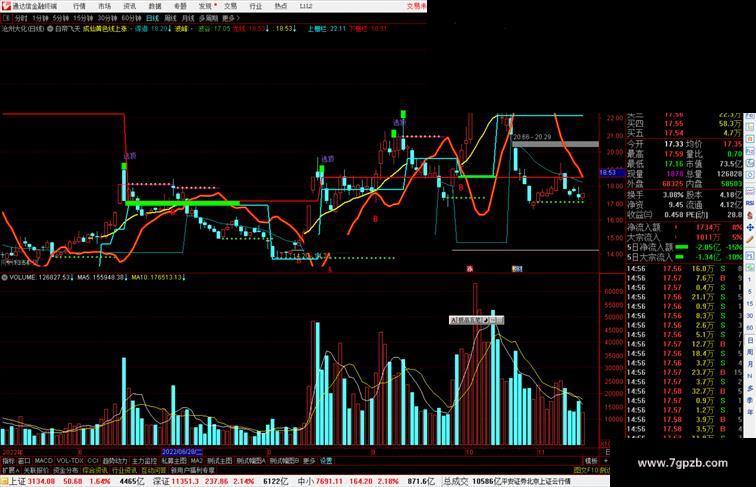Image resolution: width=756 pixels, height=487 pixels.
Task: Switch to the 30分钟 period tab
Action: pyautogui.click(x=107, y=18)
